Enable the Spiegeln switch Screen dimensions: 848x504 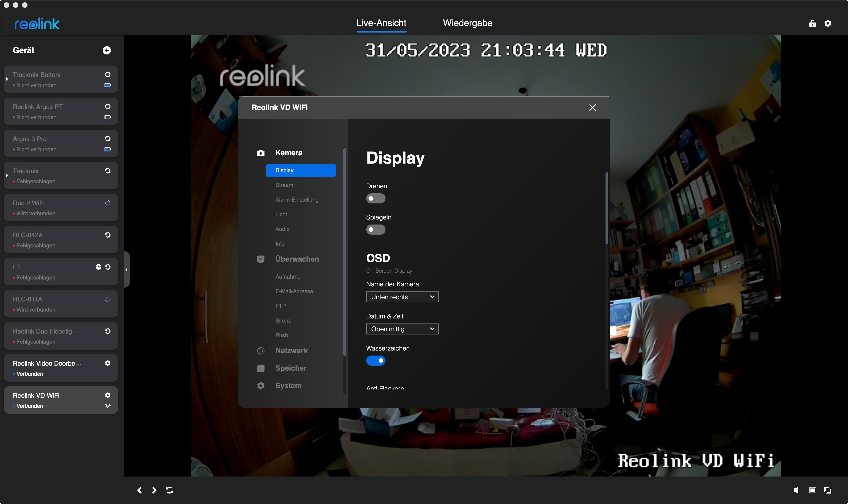coord(375,230)
